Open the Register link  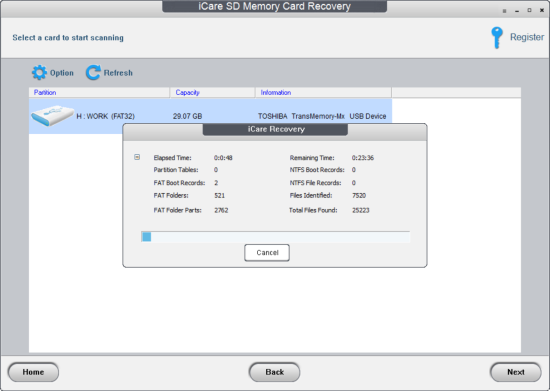[527, 37]
